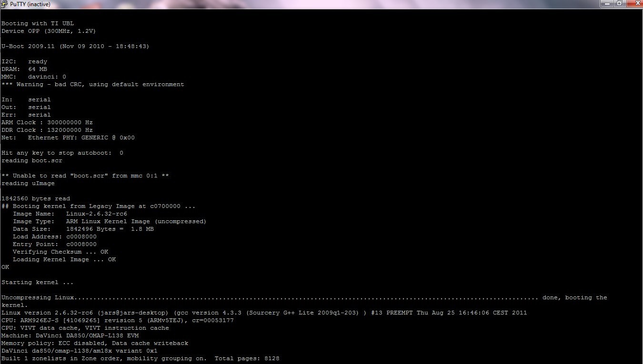Viewport: 643px width, 364px height.
Task: Minimize the PuTTY window
Action: coord(607,3)
